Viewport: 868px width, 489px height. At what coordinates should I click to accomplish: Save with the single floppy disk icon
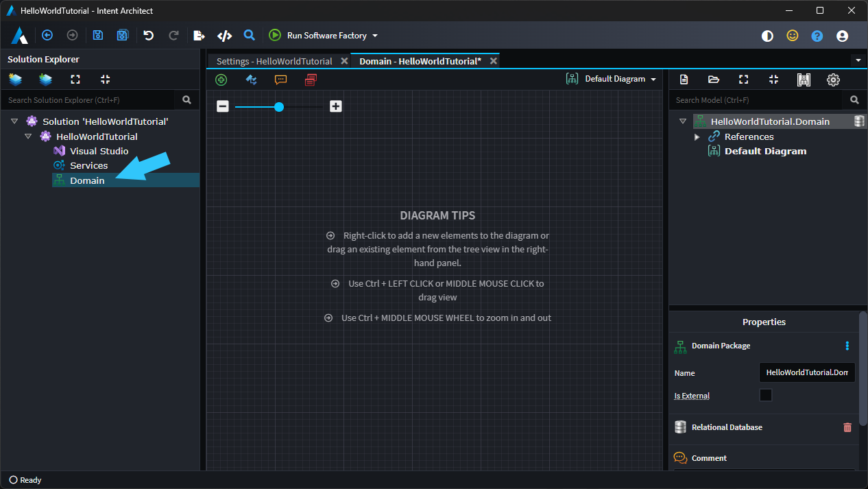point(98,36)
